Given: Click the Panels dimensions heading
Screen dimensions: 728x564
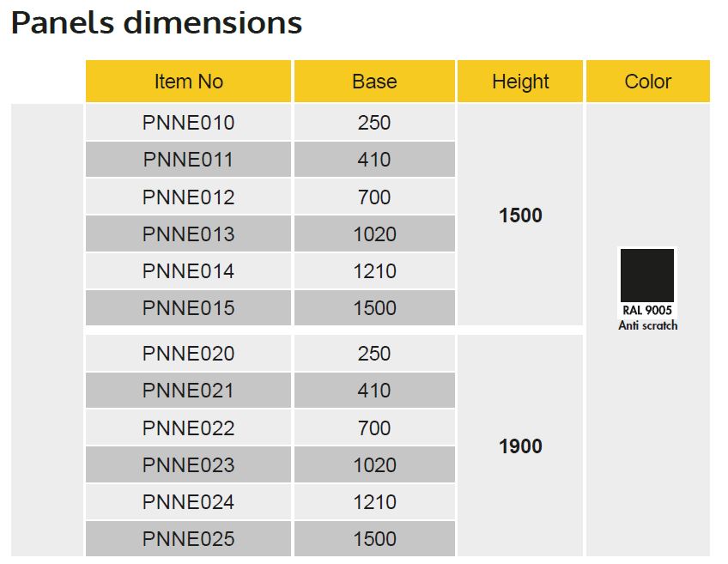Looking at the screenshot, I should tap(156, 23).
